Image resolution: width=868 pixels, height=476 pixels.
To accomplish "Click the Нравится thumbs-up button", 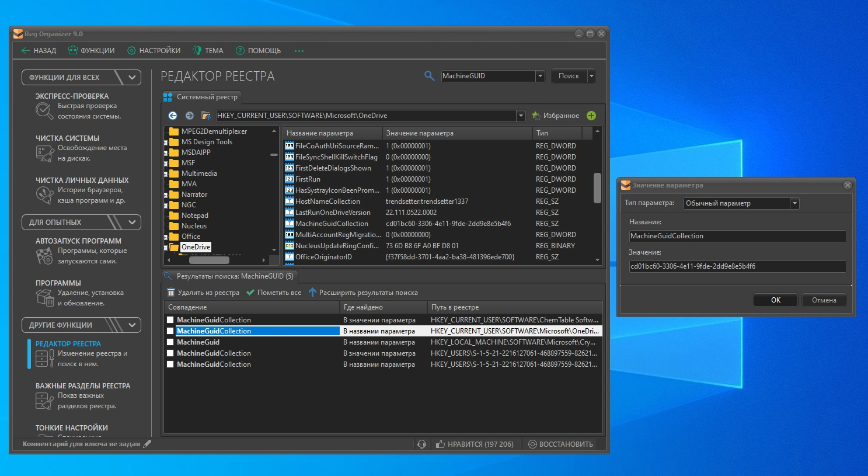I will [x=475, y=444].
